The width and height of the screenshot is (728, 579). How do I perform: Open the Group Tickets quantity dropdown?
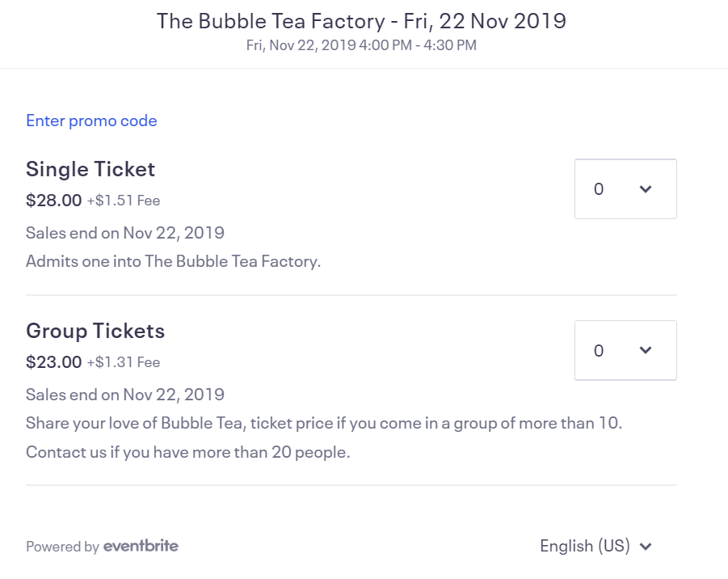625,351
